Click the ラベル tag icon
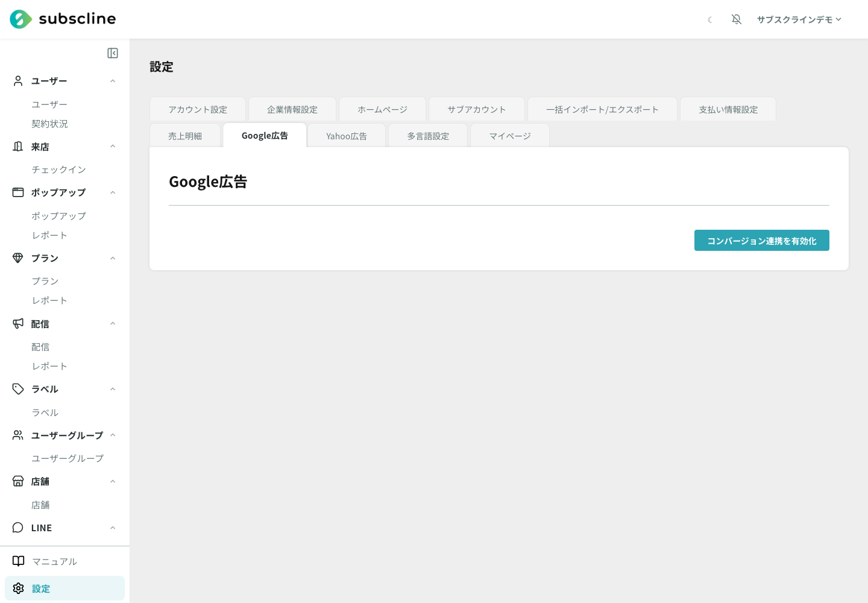 tap(18, 389)
